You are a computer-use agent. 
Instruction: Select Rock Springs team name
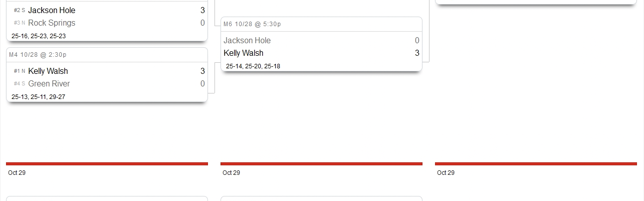pos(52,23)
